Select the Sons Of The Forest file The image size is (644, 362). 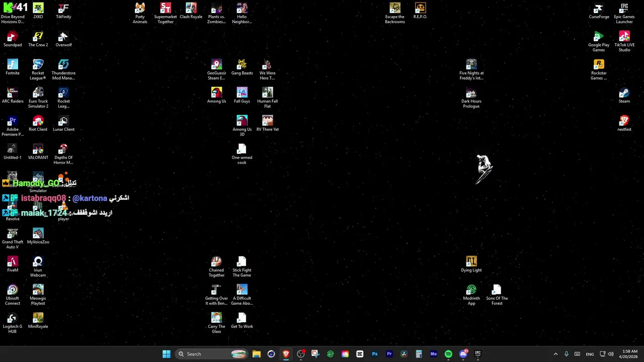pos(497,295)
